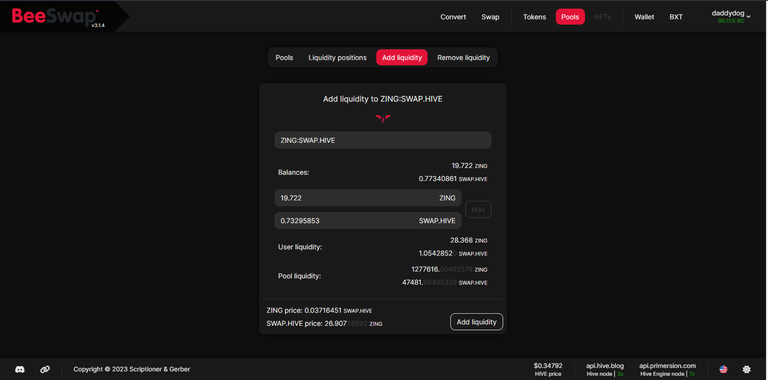The width and height of the screenshot is (768, 380).
Task: Switch to Remove liquidity tab
Action: coord(463,57)
